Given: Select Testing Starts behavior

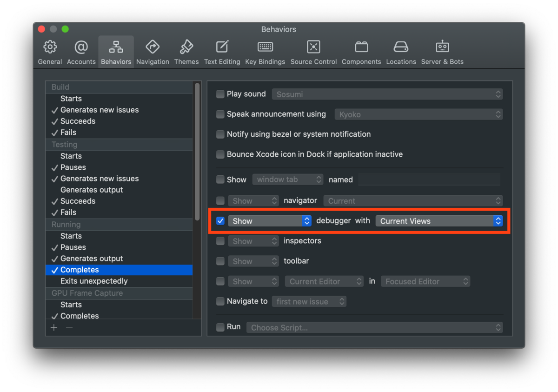Looking at the screenshot, I should point(119,156).
